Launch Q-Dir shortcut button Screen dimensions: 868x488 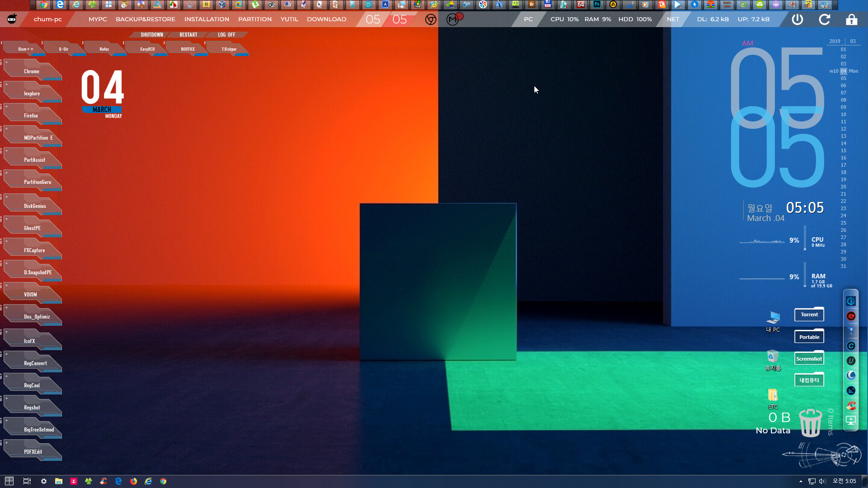[64, 49]
